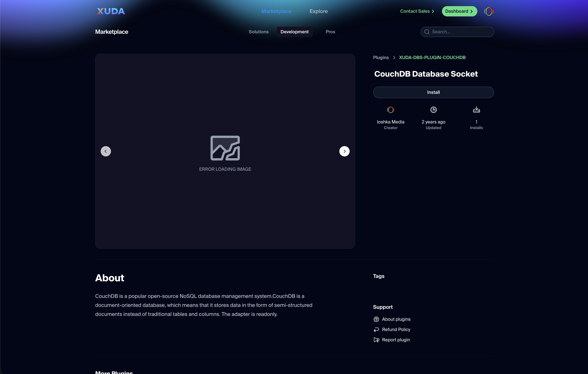Click the Ioshka Media creator logo
588x374 pixels.
[390, 110]
